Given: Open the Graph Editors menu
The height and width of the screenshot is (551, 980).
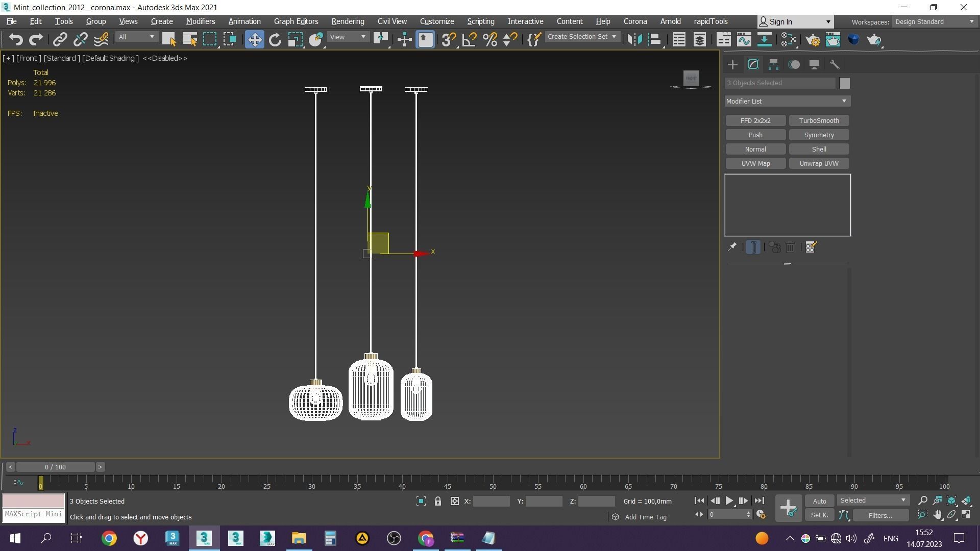Looking at the screenshot, I should (296, 21).
